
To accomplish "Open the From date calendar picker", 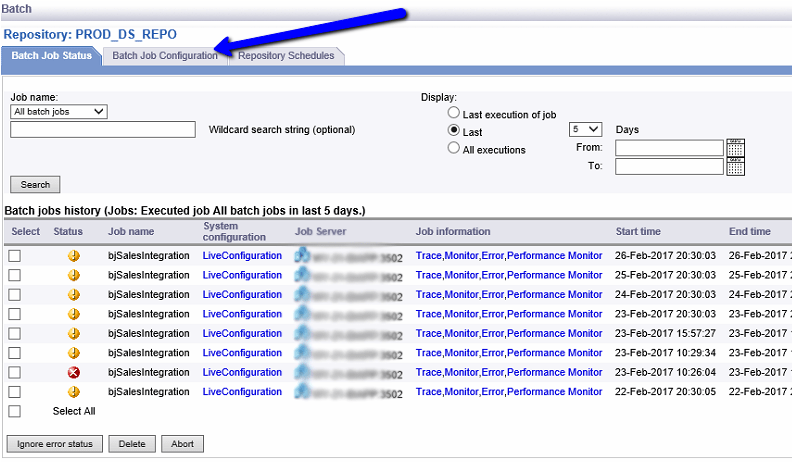I will (x=736, y=148).
